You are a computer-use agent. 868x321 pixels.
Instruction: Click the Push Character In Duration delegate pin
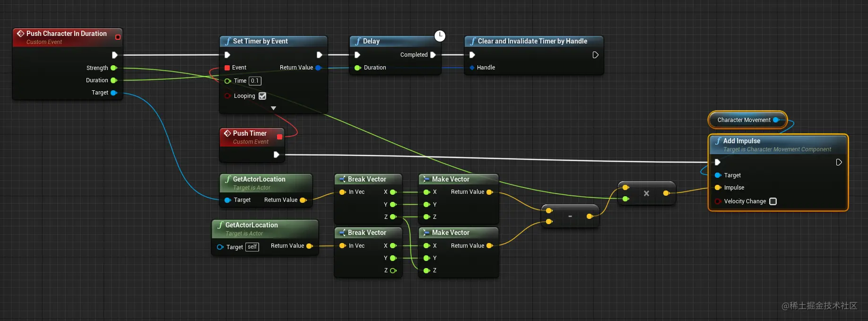tap(118, 37)
